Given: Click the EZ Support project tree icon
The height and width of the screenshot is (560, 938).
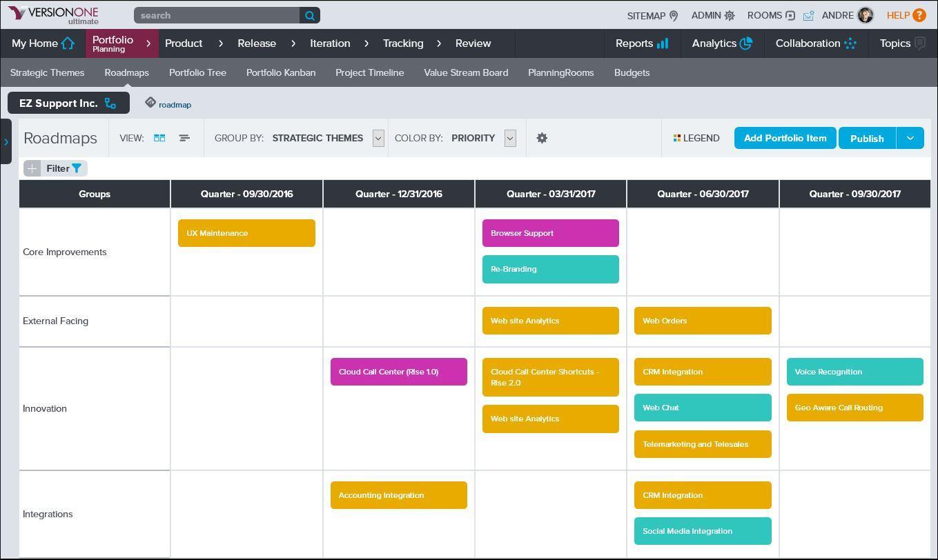Looking at the screenshot, I should point(110,103).
